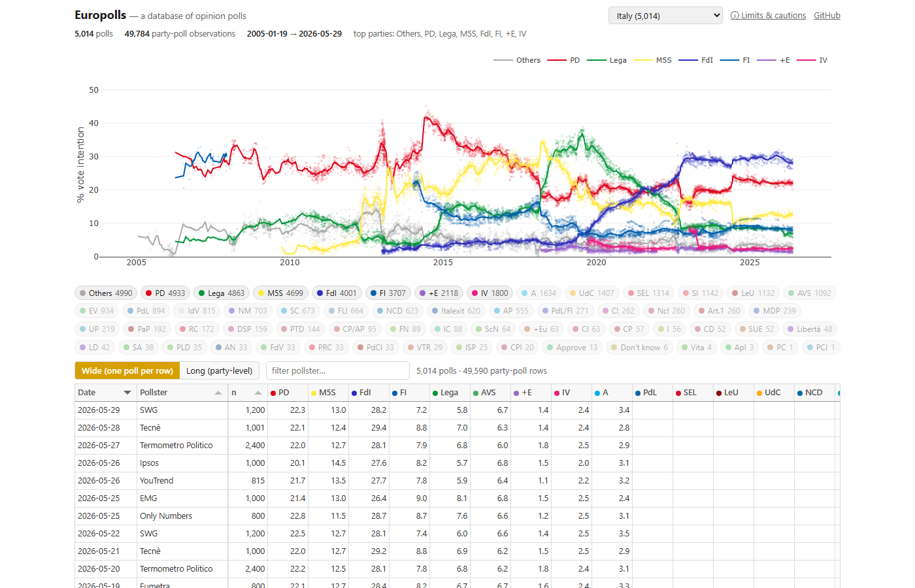
Task: Switch to Wide (one poll per row) view
Action: coord(127,370)
